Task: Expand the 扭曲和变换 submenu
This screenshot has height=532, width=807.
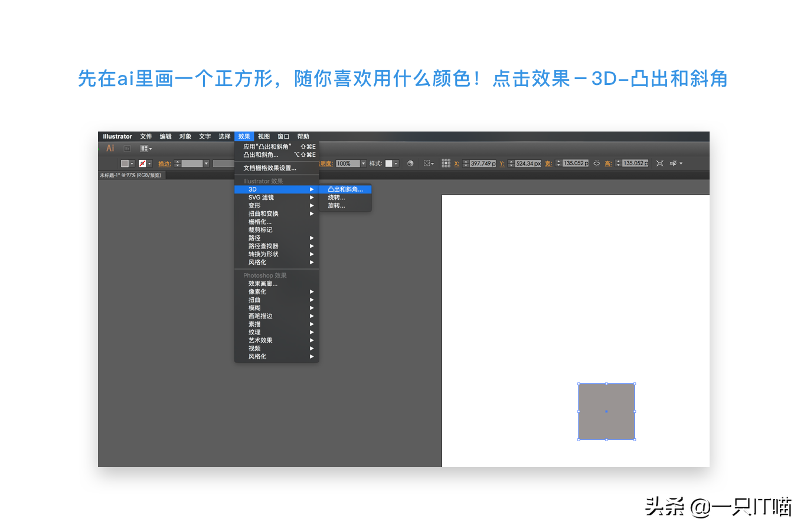Action: coord(277,214)
